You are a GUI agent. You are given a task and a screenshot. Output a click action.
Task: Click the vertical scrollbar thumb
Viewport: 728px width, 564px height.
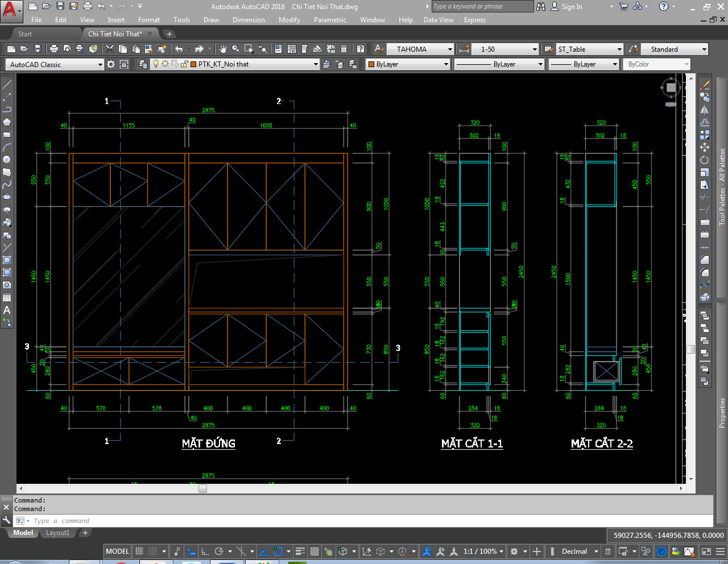pyautogui.click(x=690, y=349)
